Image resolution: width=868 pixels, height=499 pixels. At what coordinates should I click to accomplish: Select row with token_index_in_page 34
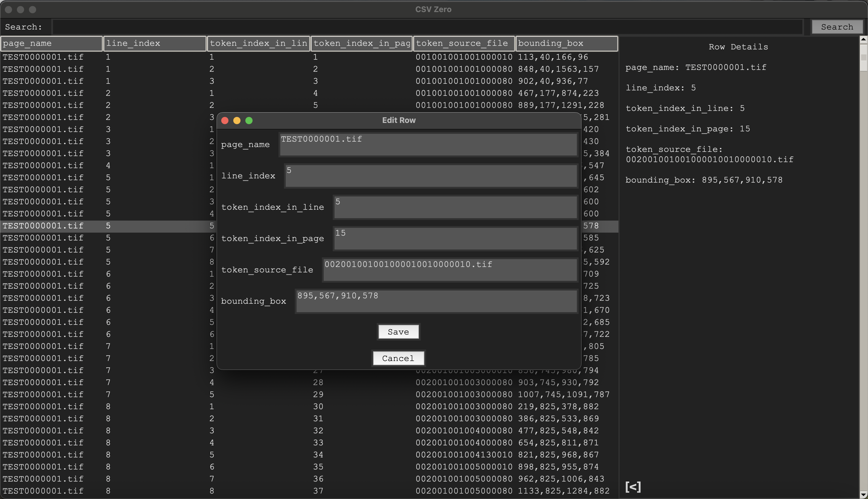[x=309, y=455]
